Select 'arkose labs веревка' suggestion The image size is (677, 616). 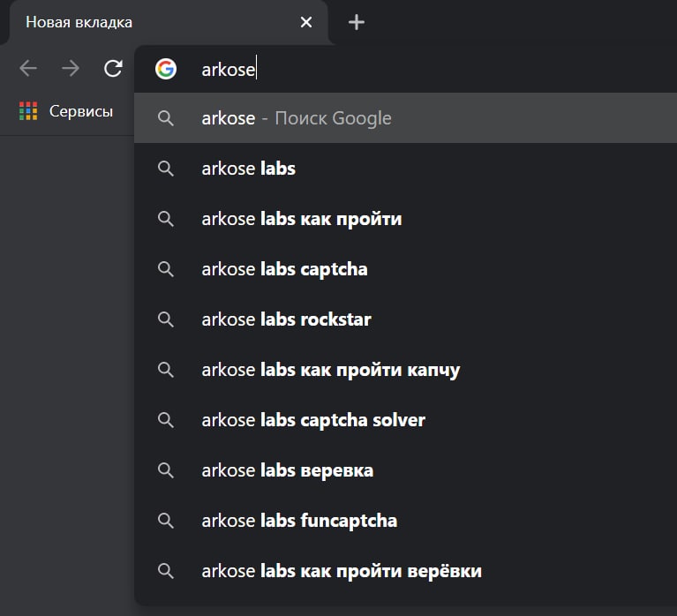[405, 470]
